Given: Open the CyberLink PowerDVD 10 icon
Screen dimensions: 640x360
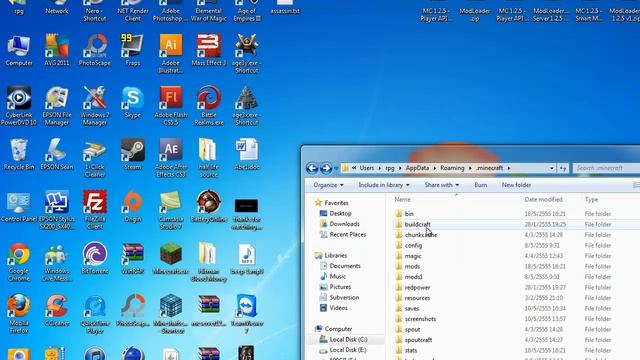Looking at the screenshot, I should (x=19, y=106).
